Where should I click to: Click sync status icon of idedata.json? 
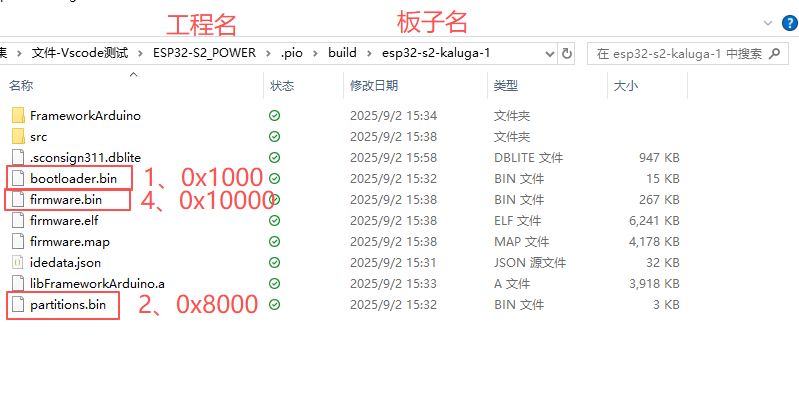(274, 262)
